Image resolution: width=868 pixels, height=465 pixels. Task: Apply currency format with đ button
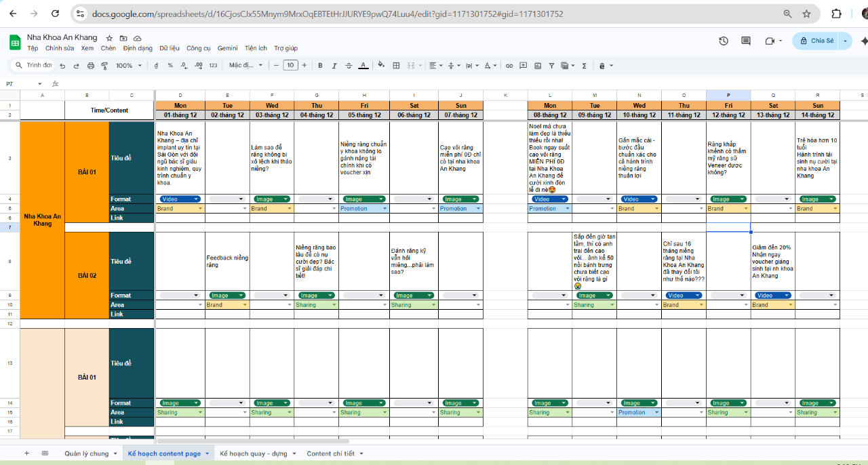(157, 66)
